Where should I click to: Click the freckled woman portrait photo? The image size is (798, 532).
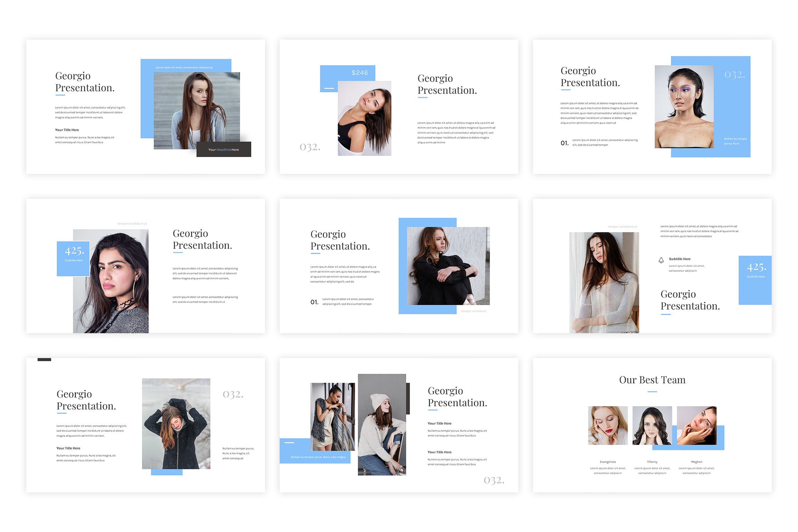coord(683,106)
